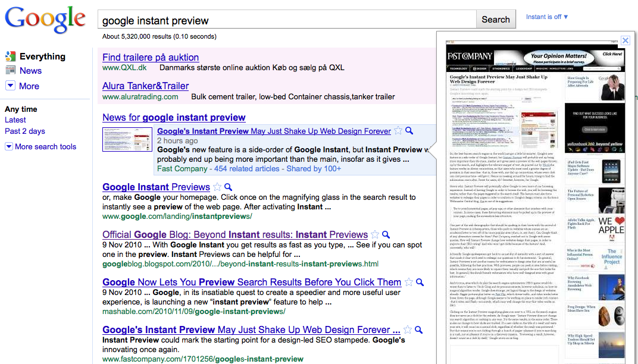
Task: Click the Google logo
Action: point(45,20)
